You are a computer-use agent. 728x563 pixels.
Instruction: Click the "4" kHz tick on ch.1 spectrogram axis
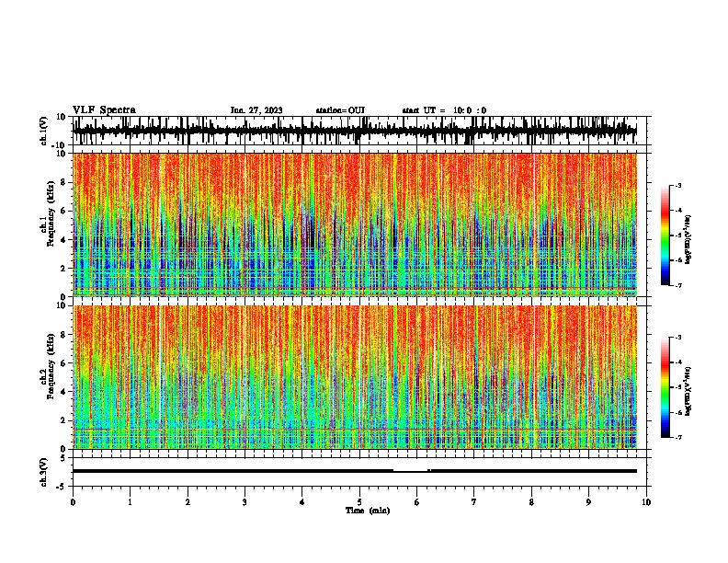click(x=63, y=240)
